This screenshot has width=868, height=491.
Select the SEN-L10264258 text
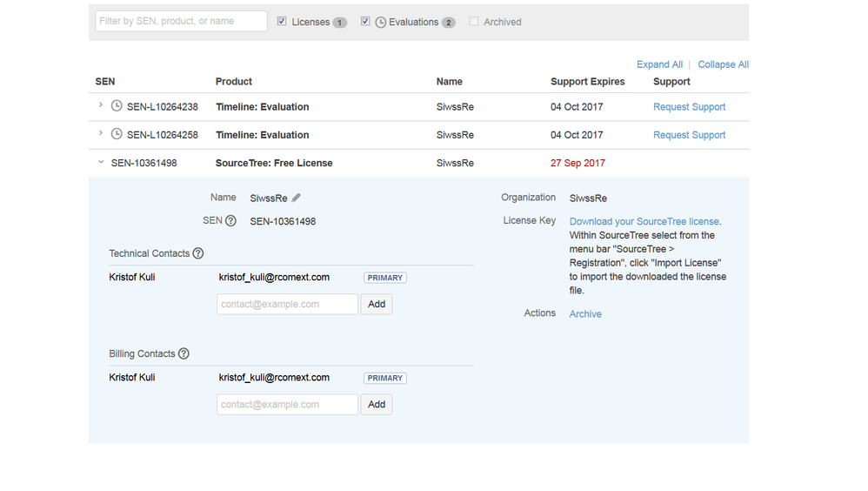(162, 135)
